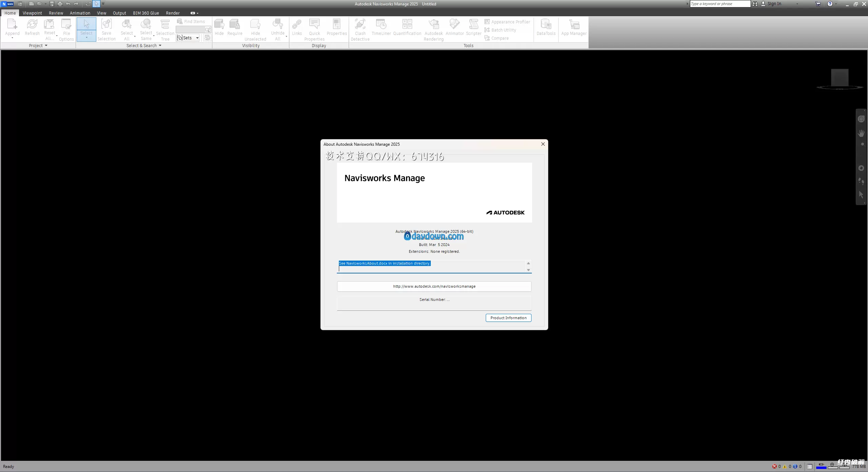Open the App Manager
Viewport: 868px width, 472px height.
pos(574,27)
